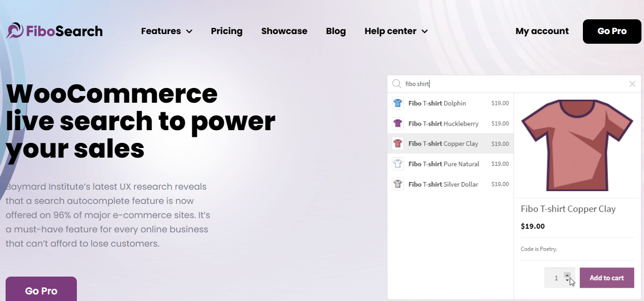
Task: Click the FiboSearch logo icon
Action: click(15, 31)
